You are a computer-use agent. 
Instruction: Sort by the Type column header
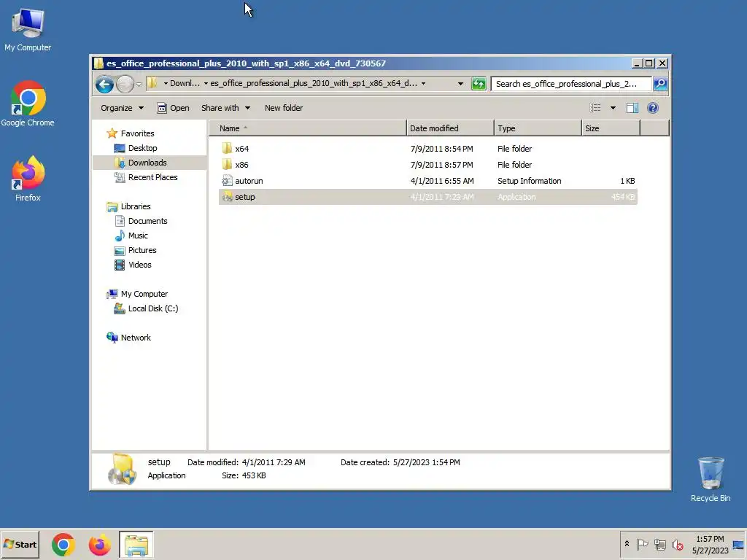(538, 128)
